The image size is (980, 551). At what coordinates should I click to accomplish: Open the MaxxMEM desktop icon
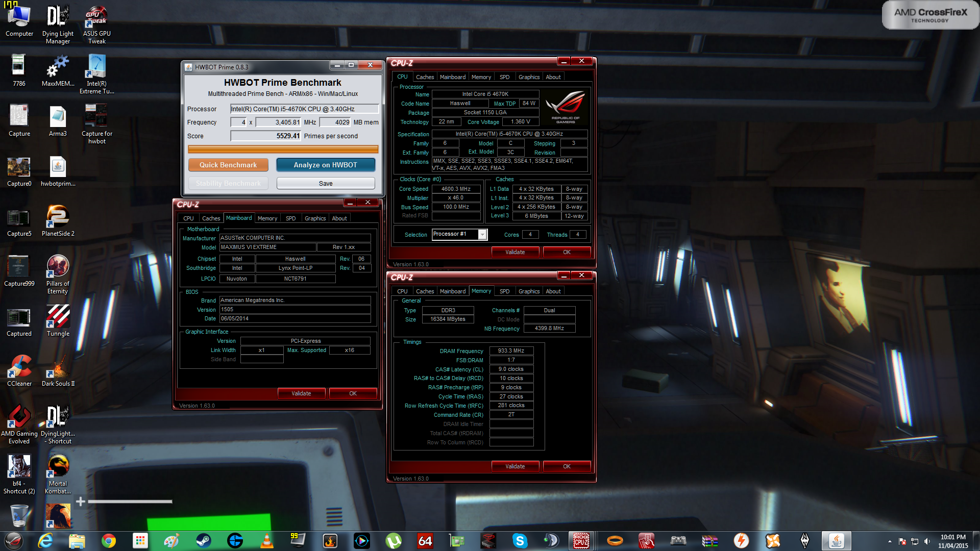point(58,70)
